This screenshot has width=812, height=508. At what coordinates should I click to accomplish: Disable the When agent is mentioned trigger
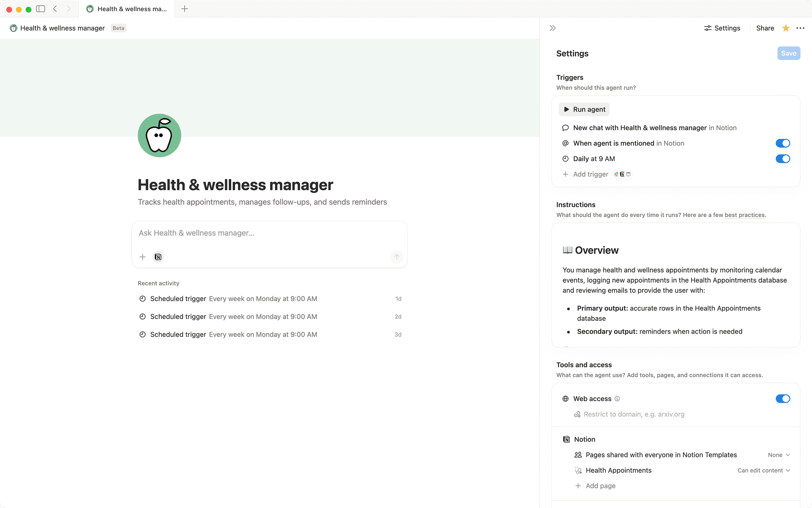pos(783,143)
